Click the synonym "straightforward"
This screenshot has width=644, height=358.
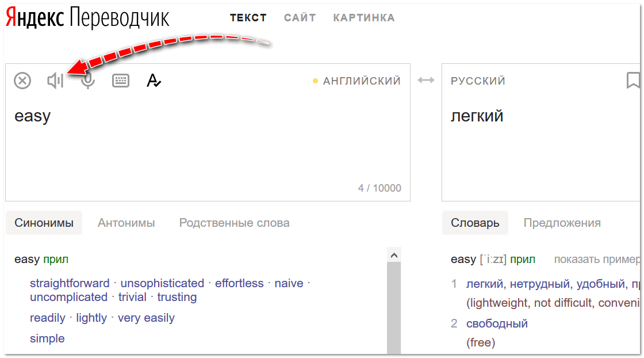tap(70, 283)
